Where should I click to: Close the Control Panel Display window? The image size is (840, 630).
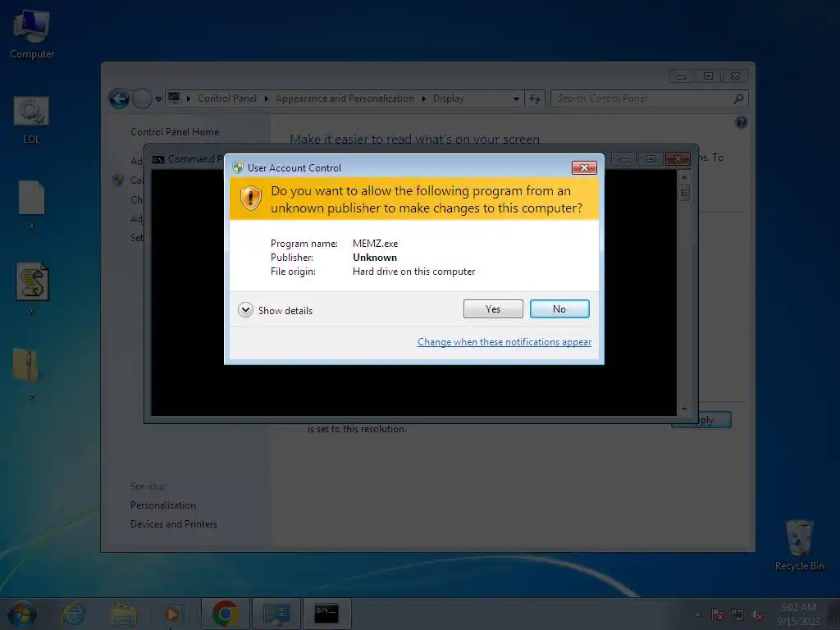735,76
